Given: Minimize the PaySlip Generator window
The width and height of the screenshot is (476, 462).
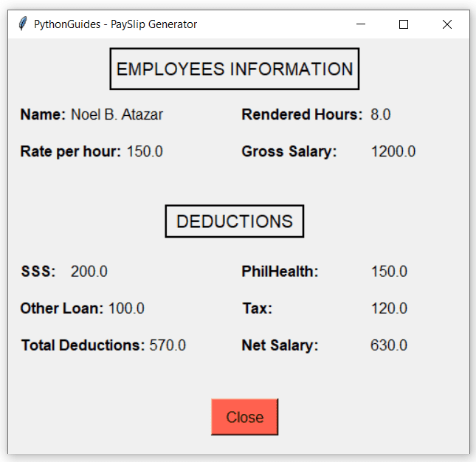Looking at the screenshot, I should pos(361,24).
